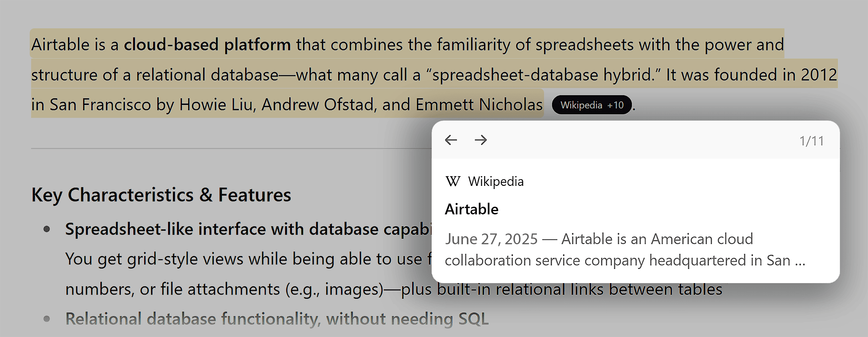868x337 pixels.
Task: Click bullet dot beside Spreadsheet-like interface
Action: pos(47,229)
